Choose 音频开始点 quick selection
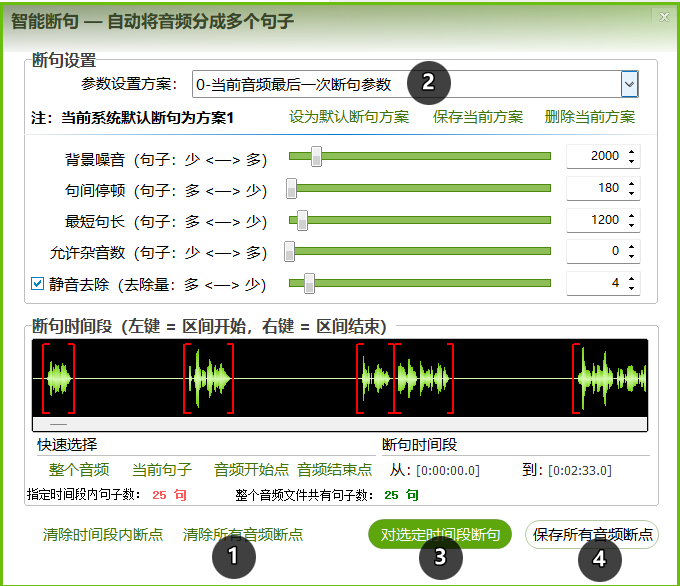The height and width of the screenshot is (586, 680). click(x=251, y=469)
